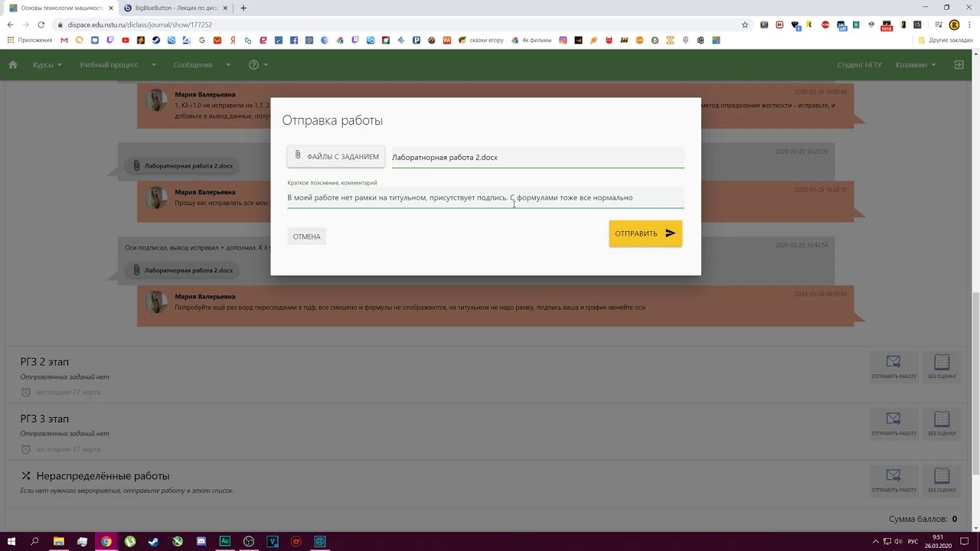Expand the Курсы dropdown menu

click(47, 65)
